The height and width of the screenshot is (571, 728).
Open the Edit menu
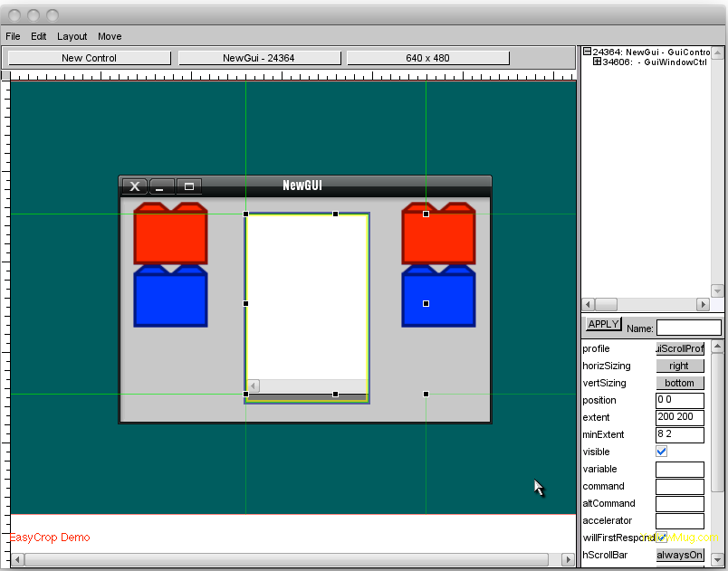point(39,36)
